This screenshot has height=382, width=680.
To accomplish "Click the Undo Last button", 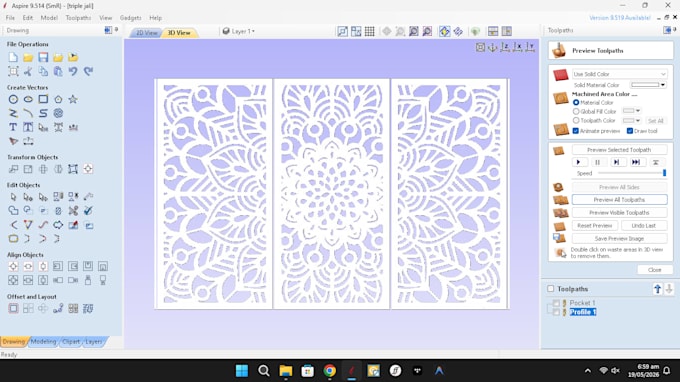I will 644,226.
